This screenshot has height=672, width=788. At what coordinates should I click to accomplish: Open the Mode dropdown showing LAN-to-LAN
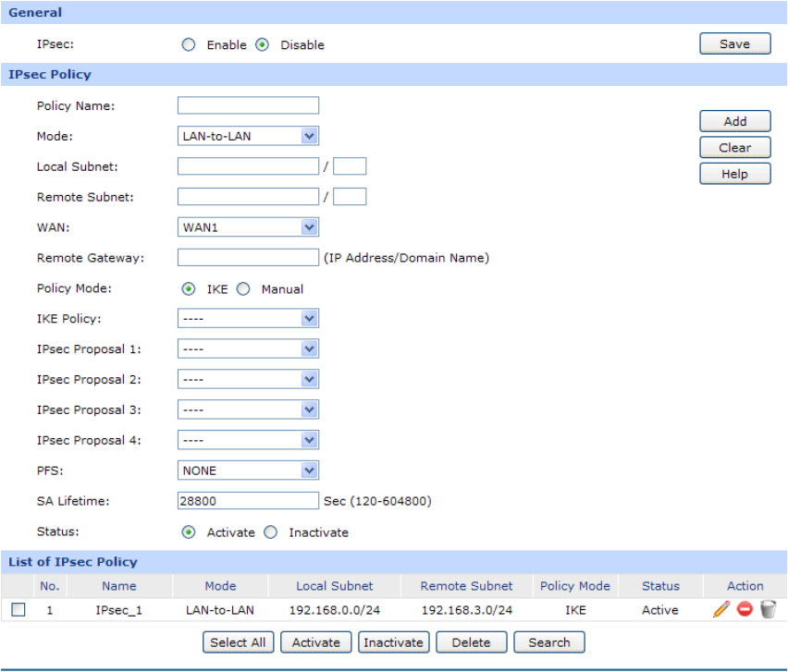pos(248,136)
